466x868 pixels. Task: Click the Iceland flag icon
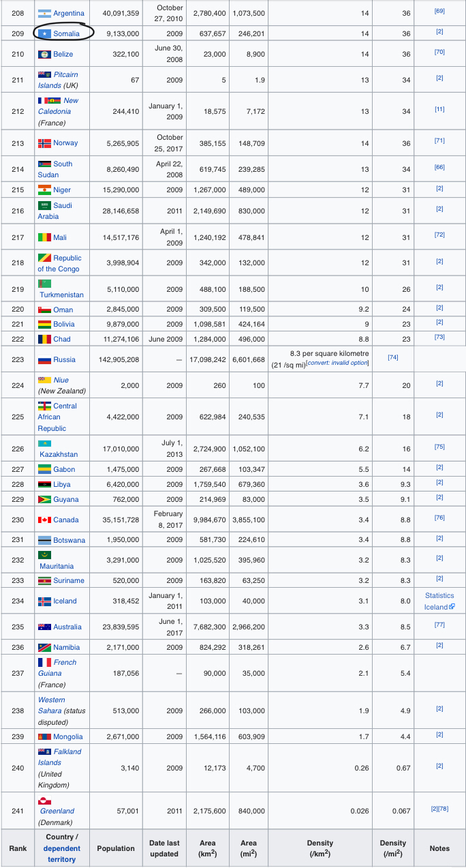[44, 601]
